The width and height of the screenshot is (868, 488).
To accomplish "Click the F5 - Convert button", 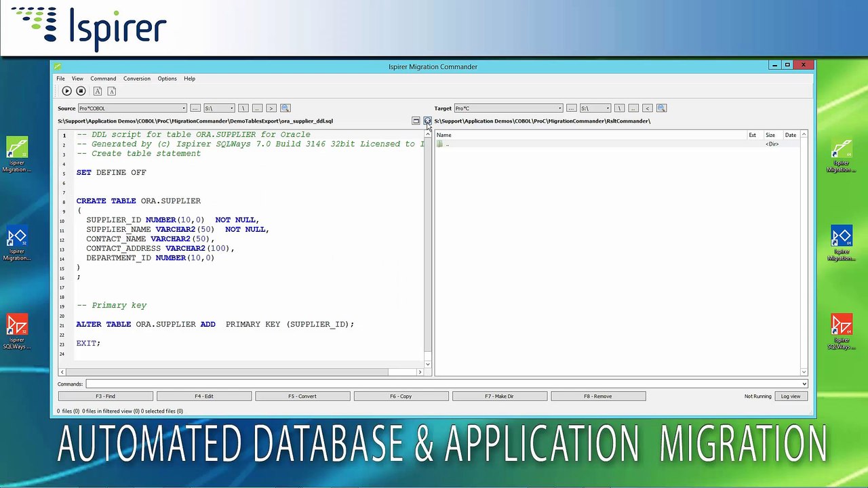I will point(302,396).
